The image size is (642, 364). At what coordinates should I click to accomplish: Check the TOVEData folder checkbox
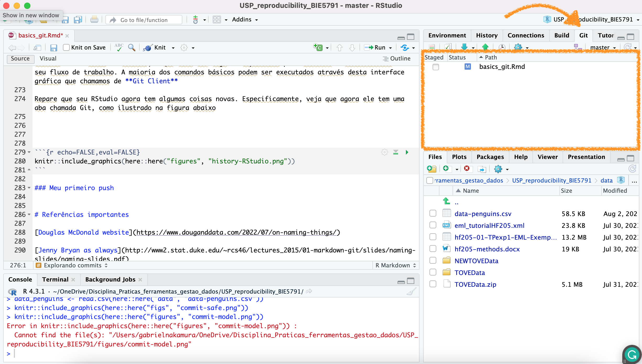(433, 272)
